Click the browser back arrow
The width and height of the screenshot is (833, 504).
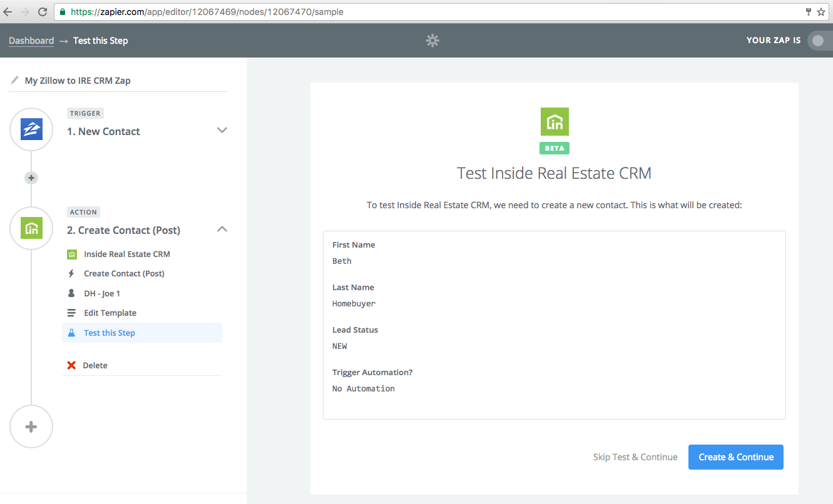[7, 12]
